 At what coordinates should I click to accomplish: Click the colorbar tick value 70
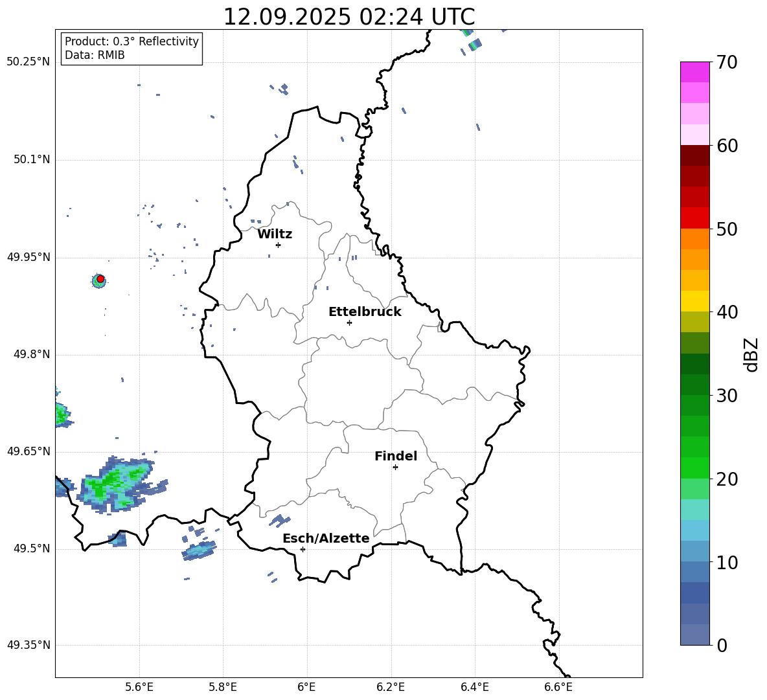pyautogui.click(x=727, y=62)
